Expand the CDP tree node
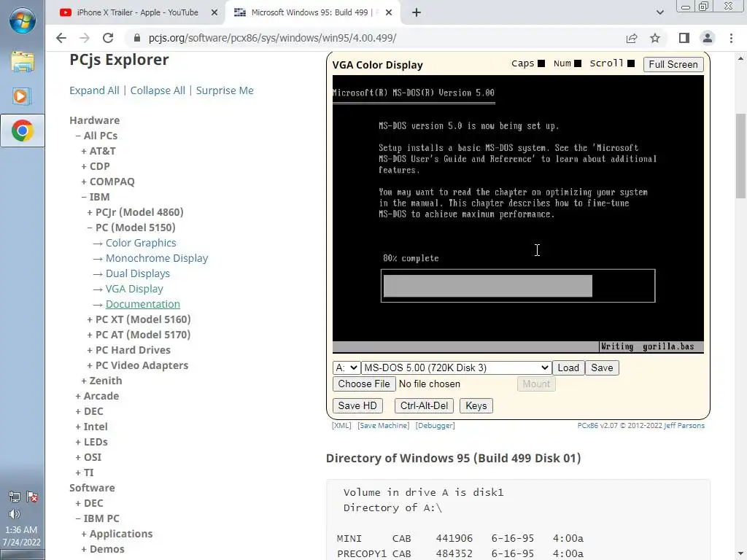Screen dimensions: 747x560 pos(96,166)
